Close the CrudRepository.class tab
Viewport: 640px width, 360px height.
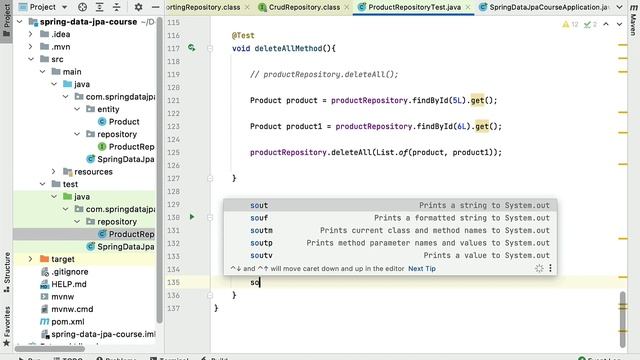(x=347, y=7)
